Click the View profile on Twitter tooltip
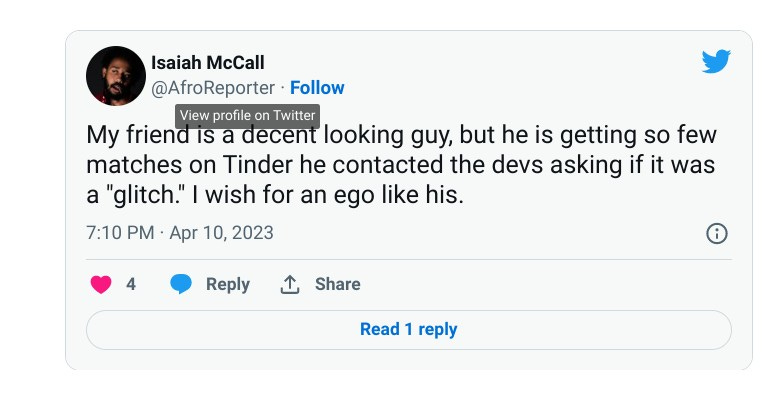 247,115
